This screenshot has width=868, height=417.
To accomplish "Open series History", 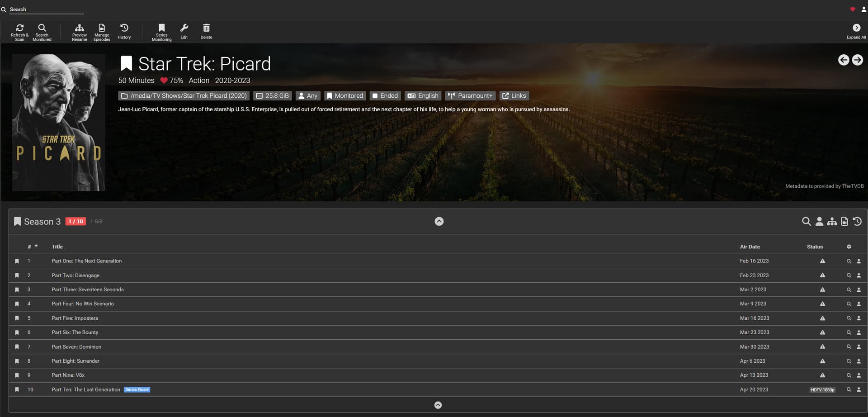I will tap(124, 32).
